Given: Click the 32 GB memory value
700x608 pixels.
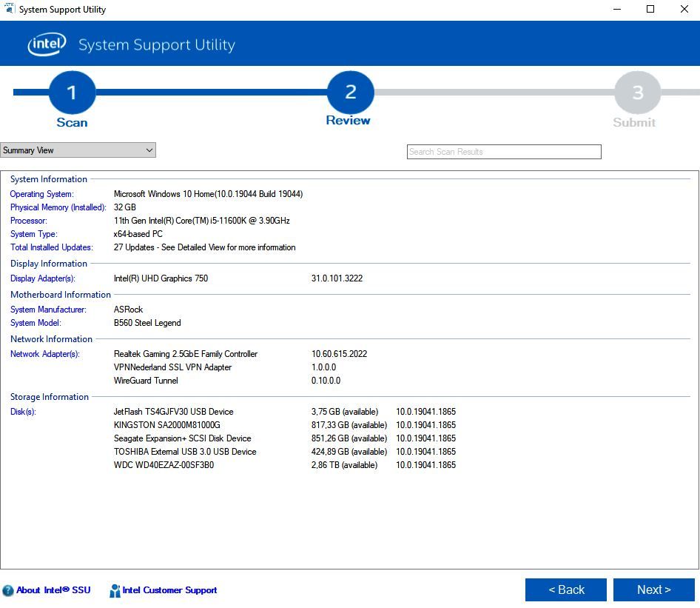Looking at the screenshot, I should [x=124, y=207].
